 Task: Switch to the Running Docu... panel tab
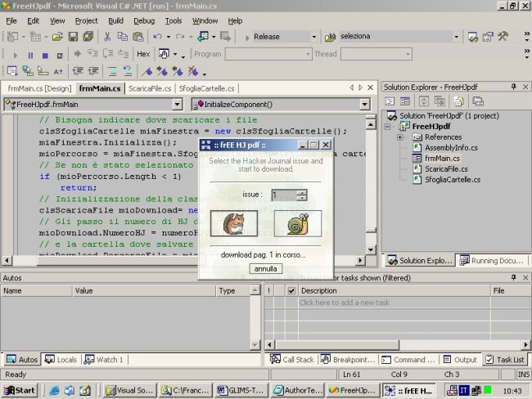[x=492, y=260]
